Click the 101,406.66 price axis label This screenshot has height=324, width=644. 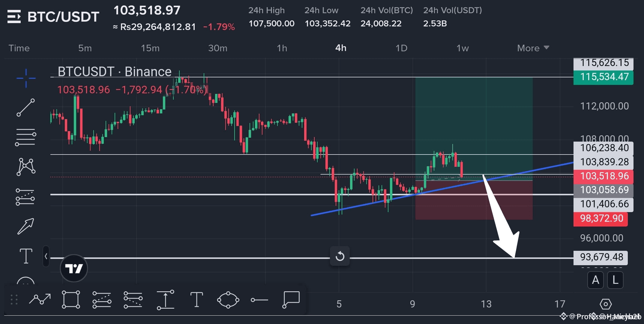click(603, 204)
